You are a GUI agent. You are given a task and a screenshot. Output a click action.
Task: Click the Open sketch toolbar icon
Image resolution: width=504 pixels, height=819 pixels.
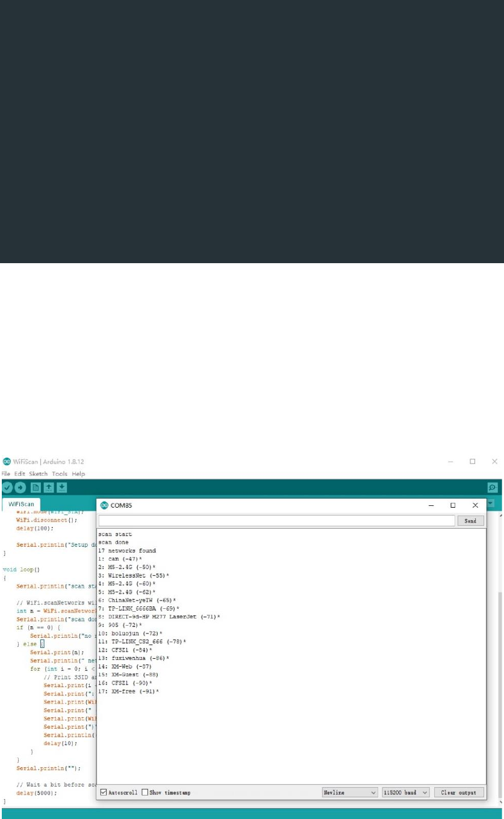(x=49, y=487)
